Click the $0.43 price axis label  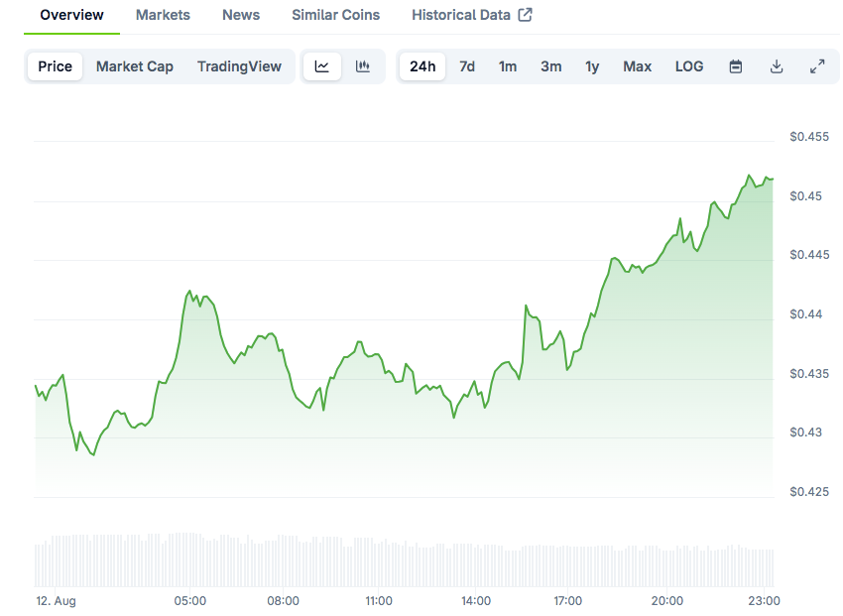click(x=806, y=432)
